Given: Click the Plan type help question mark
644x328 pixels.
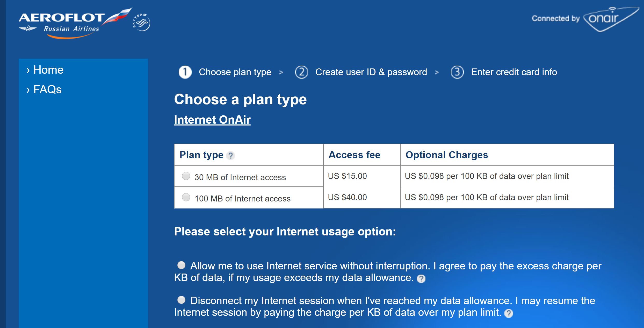Looking at the screenshot, I should (x=230, y=156).
